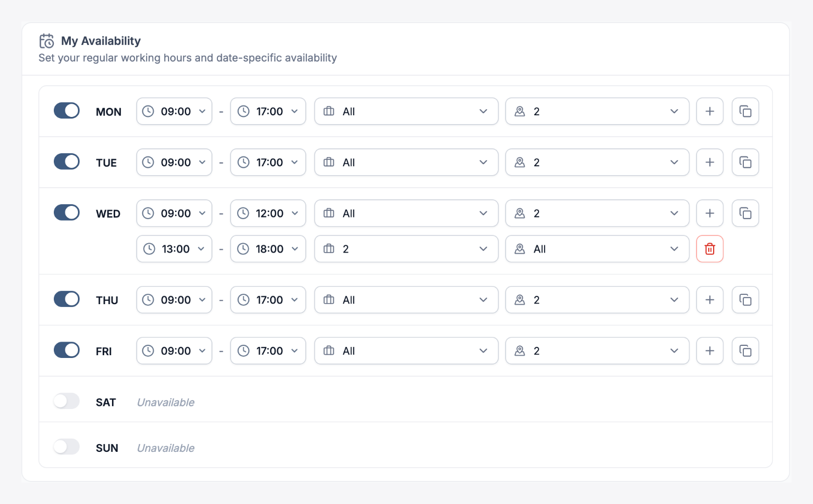Open Wednesday second slot location dropdown
813x504 pixels.
pos(597,249)
